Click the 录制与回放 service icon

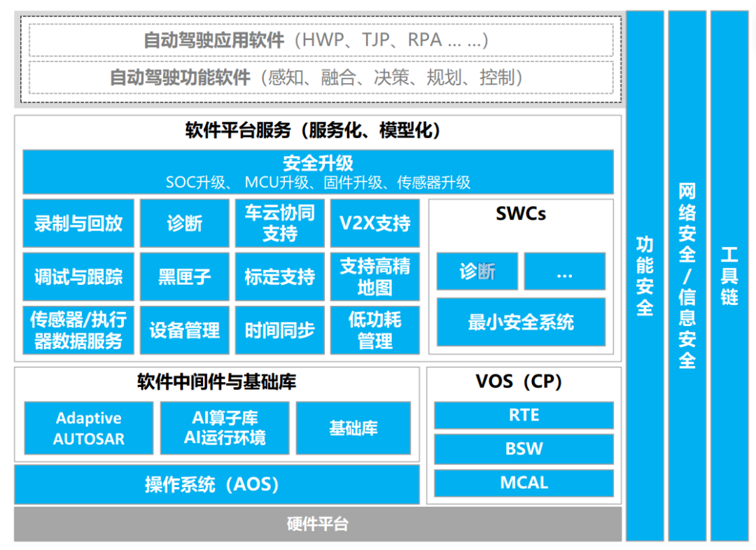pos(78,223)
